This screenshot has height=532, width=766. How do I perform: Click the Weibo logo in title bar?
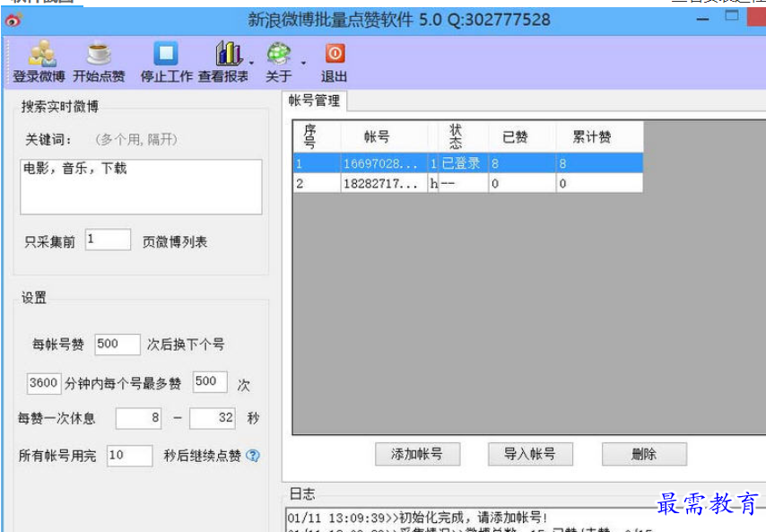point(13,20)
